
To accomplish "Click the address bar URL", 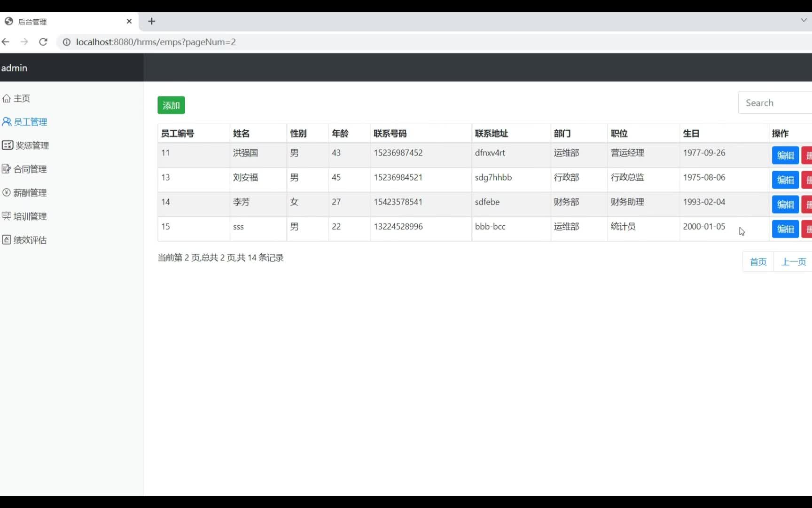I will coord(156,42).
